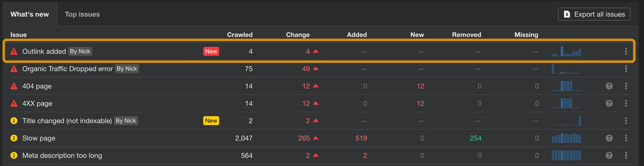This screenshot has height=166, width=644.
Task: Click the Added count 519 for Slow page
Action: coord(361,138)
